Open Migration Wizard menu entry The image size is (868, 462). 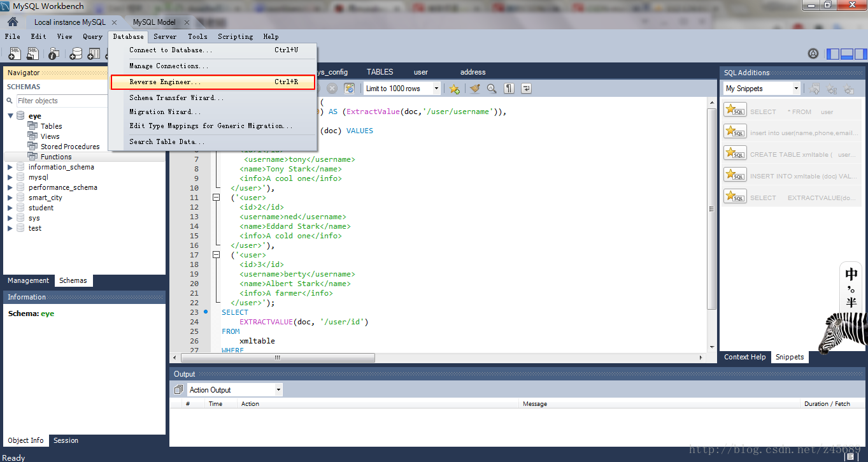click(x=213, y=112)
